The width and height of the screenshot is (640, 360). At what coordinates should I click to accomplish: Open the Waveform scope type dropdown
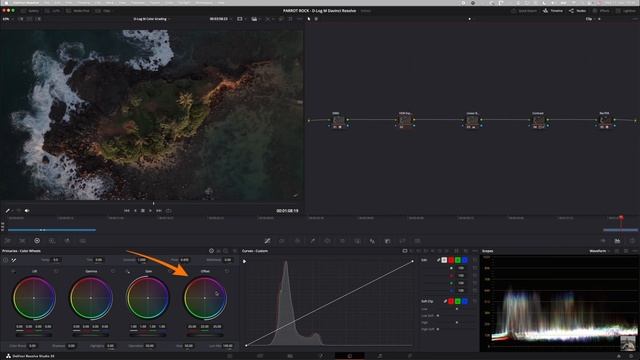tap(599, 251)
